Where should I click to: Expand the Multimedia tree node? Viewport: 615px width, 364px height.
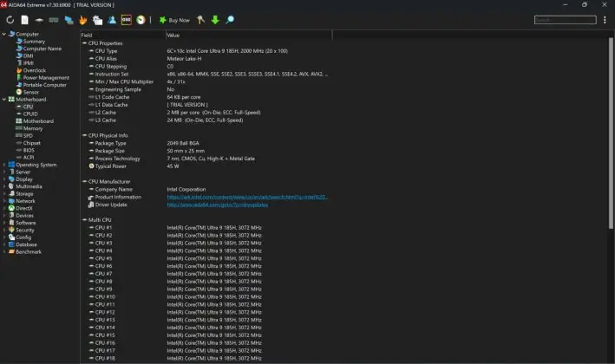(4, 186)
